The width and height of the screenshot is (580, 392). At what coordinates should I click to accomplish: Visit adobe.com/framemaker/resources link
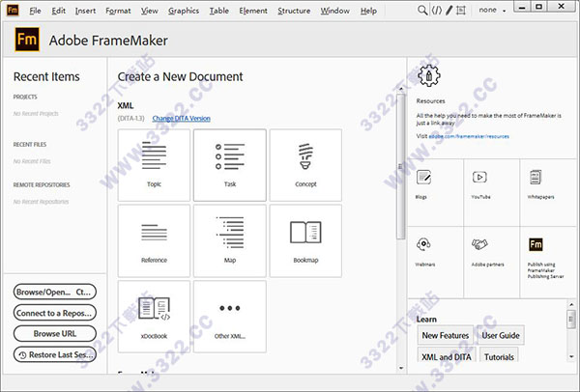(x=469, y=136)
